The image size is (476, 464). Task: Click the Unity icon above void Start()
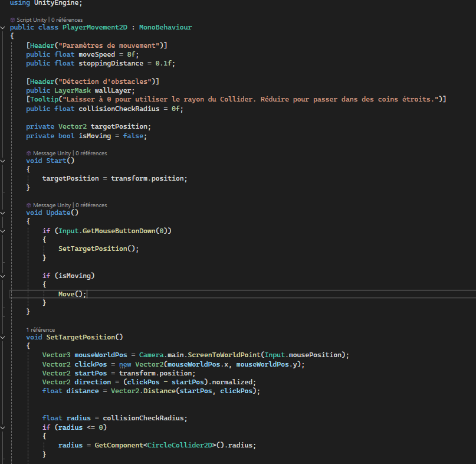pyautogui.click(x=28, y=153)
